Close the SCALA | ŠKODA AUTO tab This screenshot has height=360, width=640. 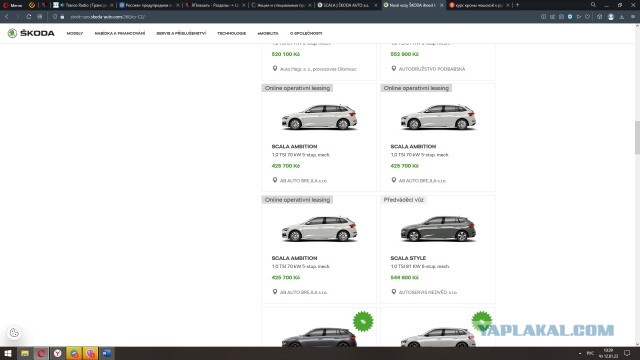(376, 5)
